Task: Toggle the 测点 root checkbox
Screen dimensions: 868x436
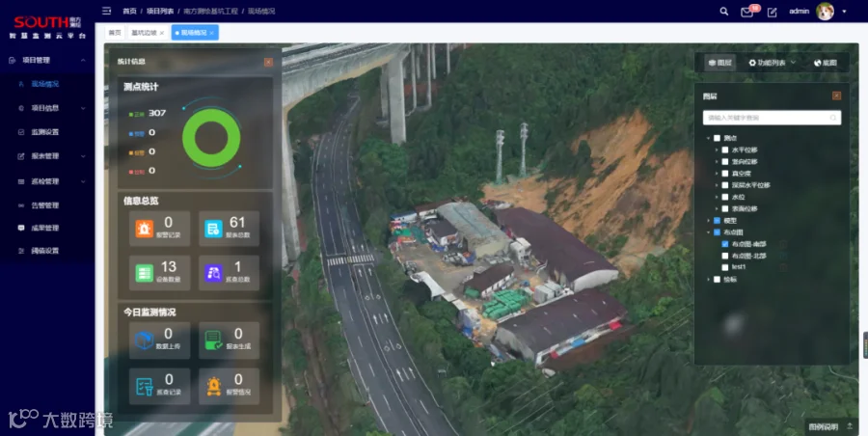Action: (x=717, y=138)
